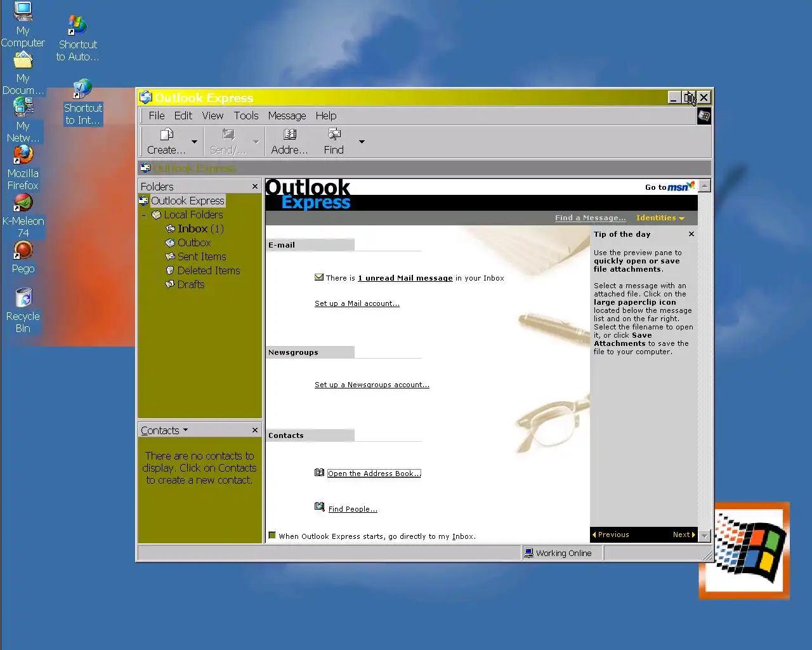
Task: Select the Mozilla Firefox desktop icon
Action: [x=23, y=168]
